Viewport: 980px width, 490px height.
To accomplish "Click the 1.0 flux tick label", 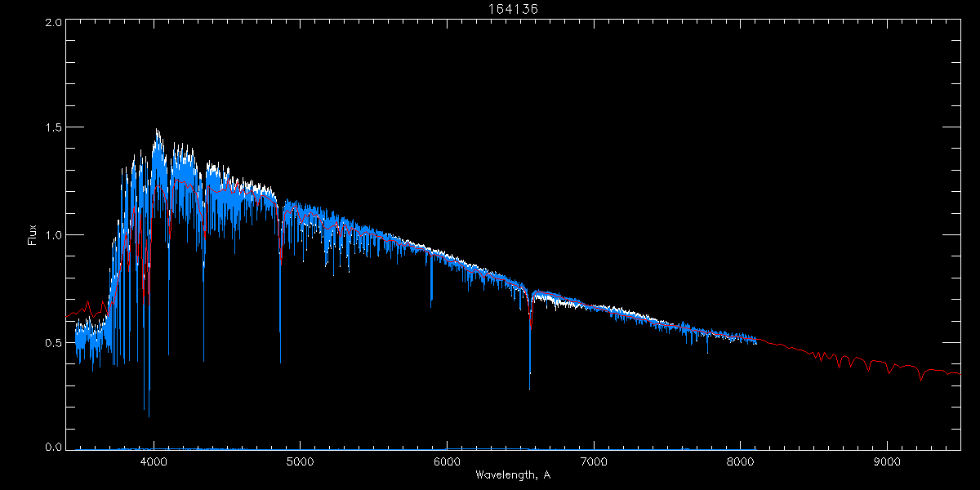I will click(54, 235).
